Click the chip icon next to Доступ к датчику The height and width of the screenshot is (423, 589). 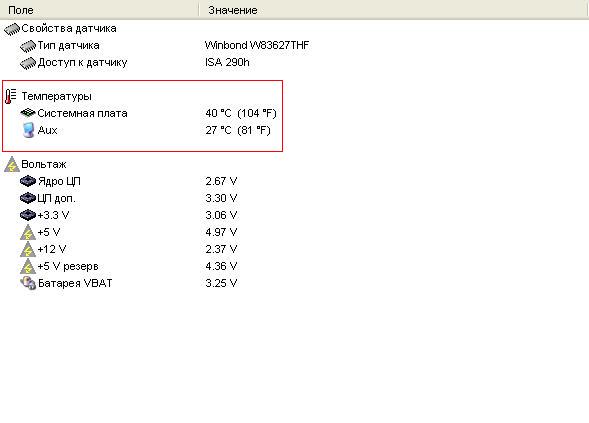[28, 63]
